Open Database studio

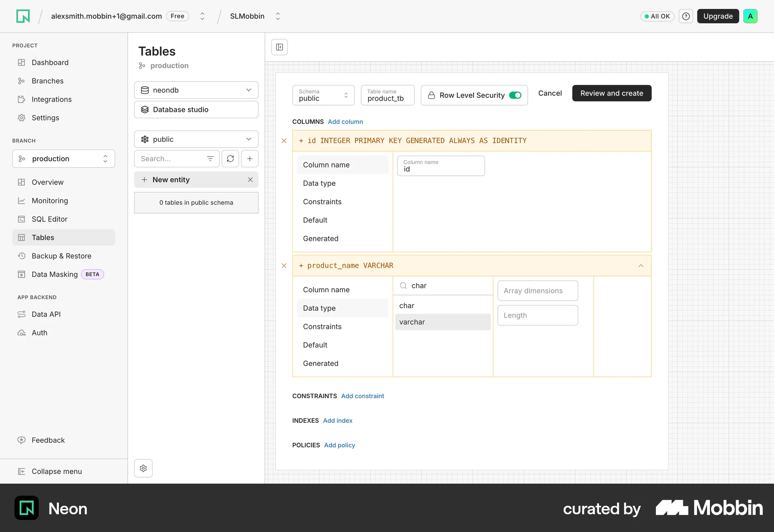pyautogui.click(x=196, y=110)
